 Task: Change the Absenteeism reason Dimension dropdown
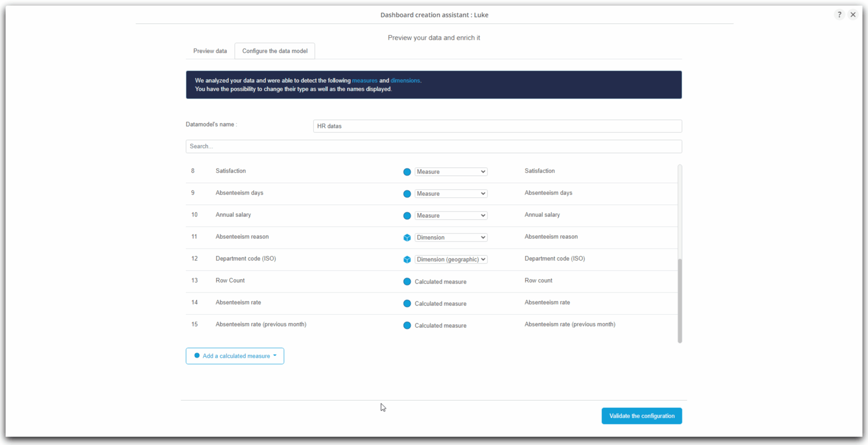[x=451, y=237]
